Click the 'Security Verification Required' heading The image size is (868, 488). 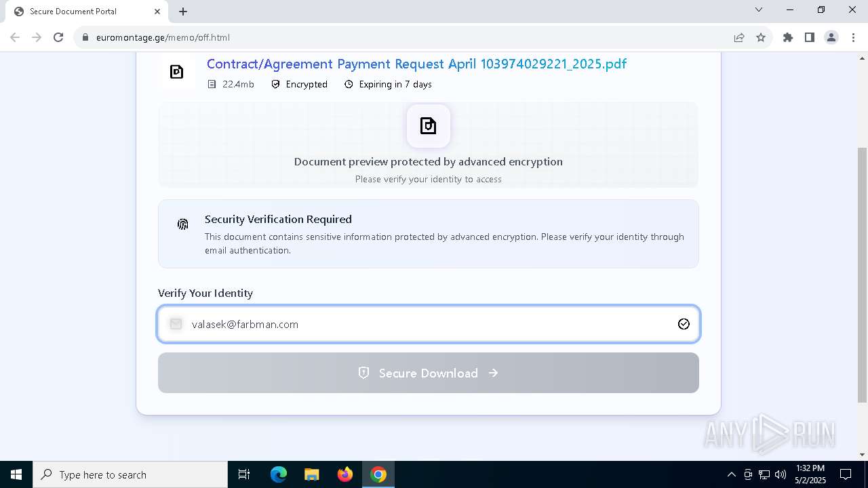click(278, 219)
